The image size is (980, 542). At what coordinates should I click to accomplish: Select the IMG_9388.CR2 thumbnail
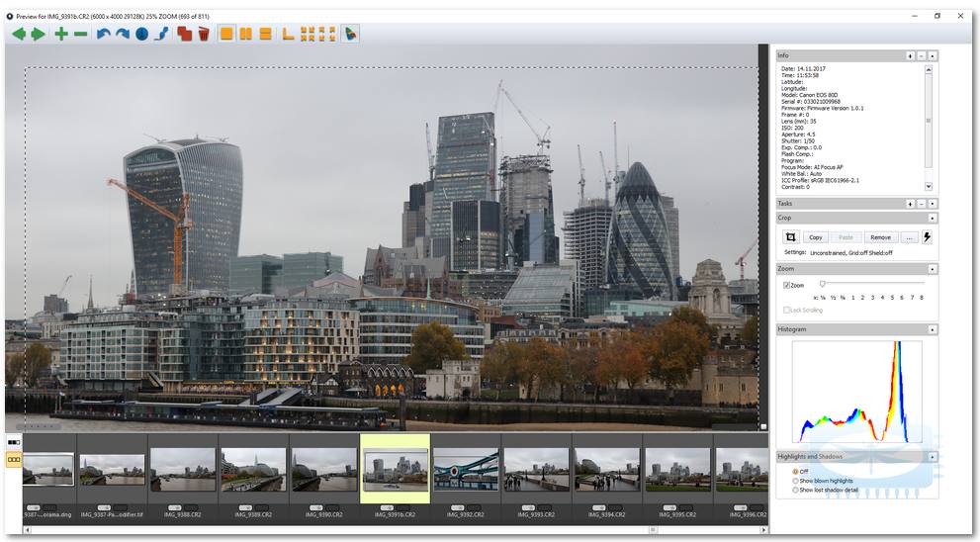click(x=183, y=470)
